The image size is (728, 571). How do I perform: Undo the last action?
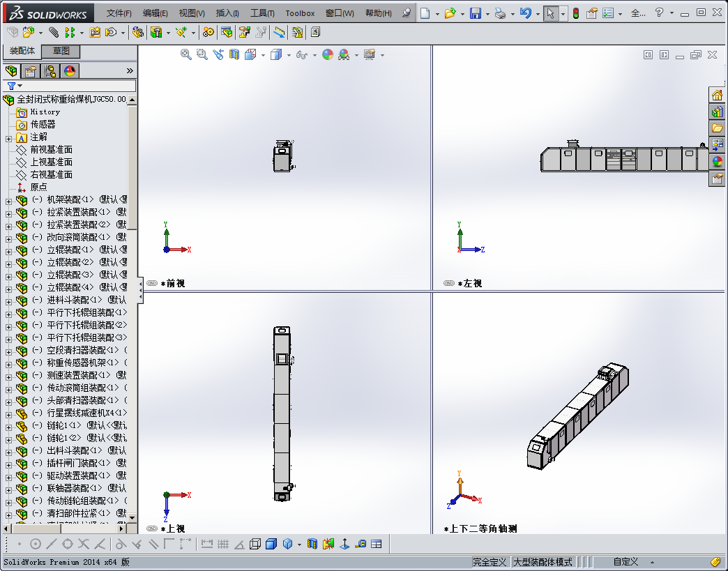[525, 13]
